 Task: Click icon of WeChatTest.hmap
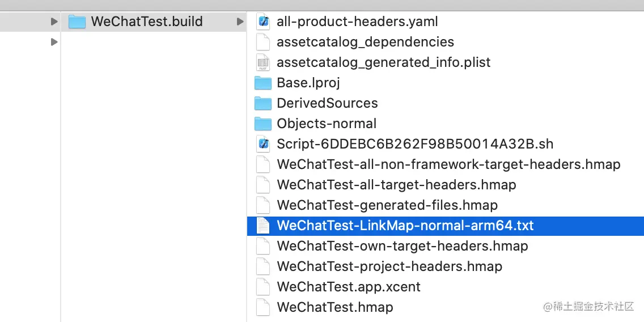click(x=263, y=307)
